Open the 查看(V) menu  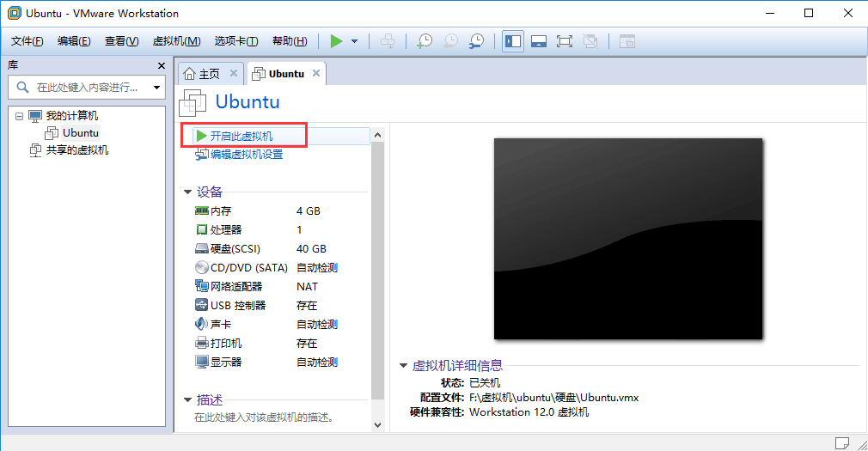pos(122,41)
